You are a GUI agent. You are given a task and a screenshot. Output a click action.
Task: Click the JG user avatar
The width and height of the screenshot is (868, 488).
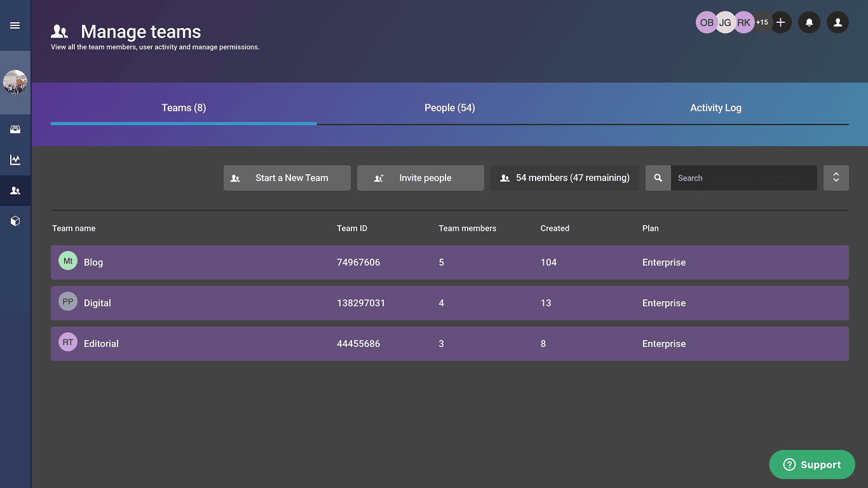(x=725, y=22)
